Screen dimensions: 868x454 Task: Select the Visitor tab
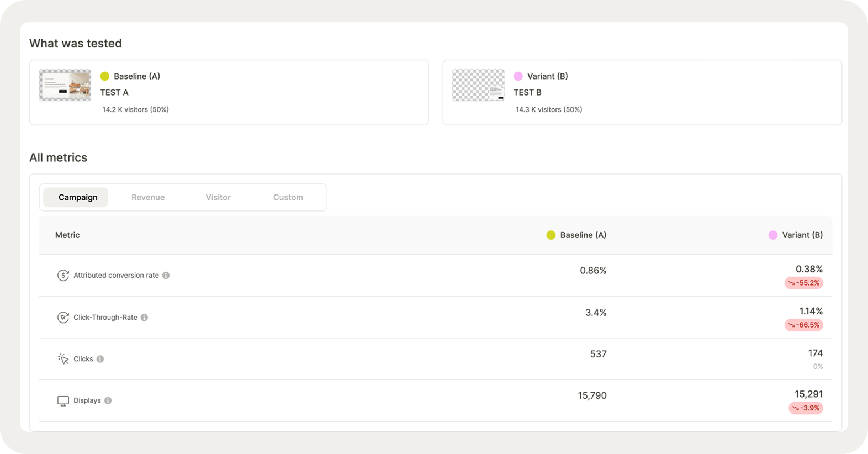pos(218,197)
